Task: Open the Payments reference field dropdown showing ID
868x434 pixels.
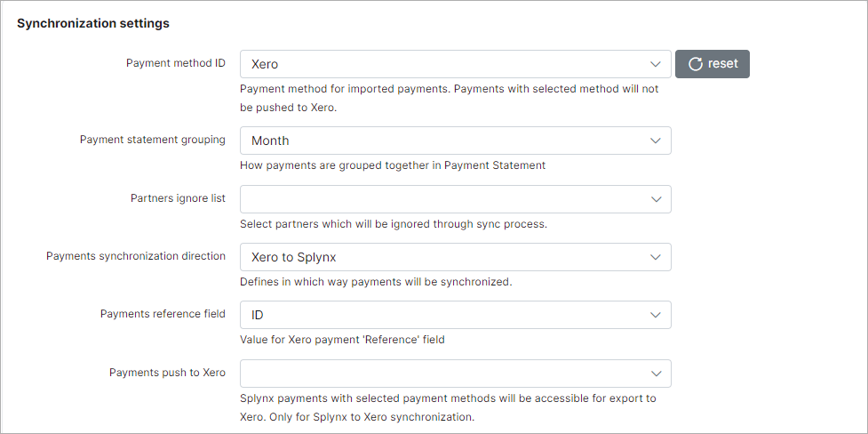Action: (x=456, y=315)
